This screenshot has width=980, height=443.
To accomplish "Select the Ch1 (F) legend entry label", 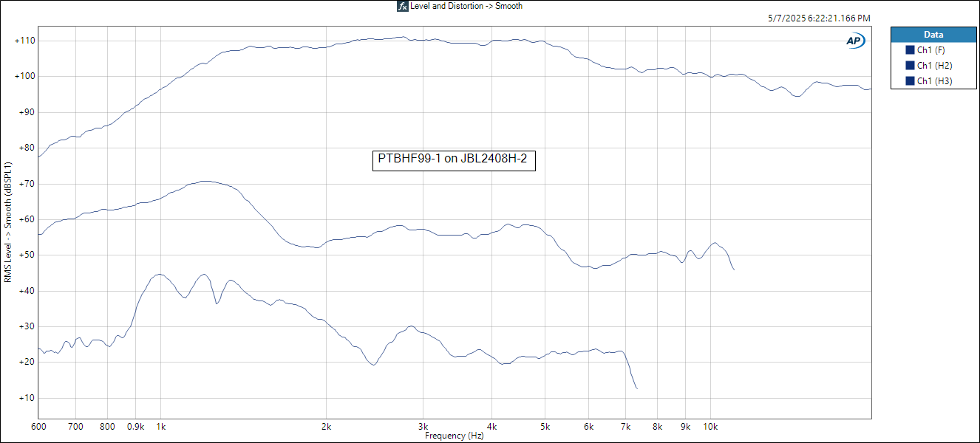I will [930, 50].
